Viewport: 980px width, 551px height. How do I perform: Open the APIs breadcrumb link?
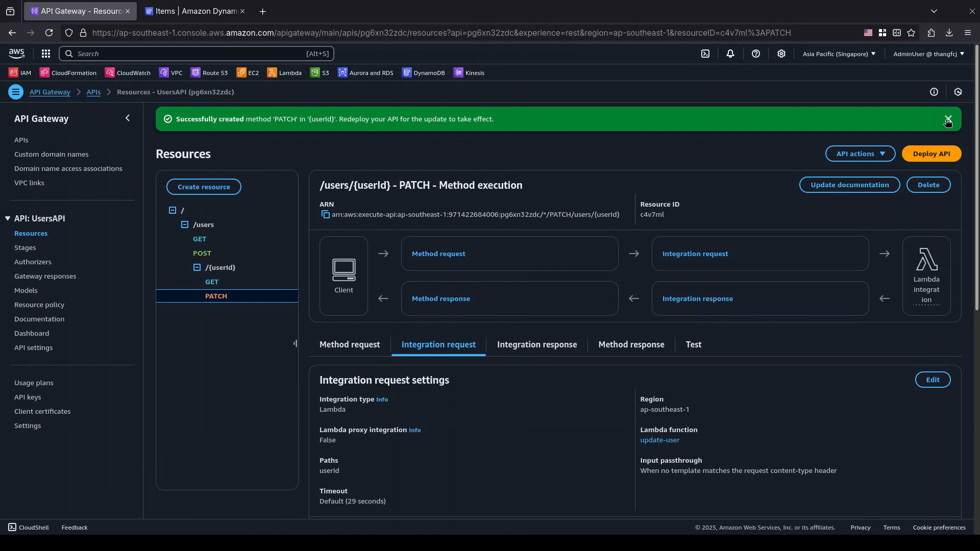[93, 92]
